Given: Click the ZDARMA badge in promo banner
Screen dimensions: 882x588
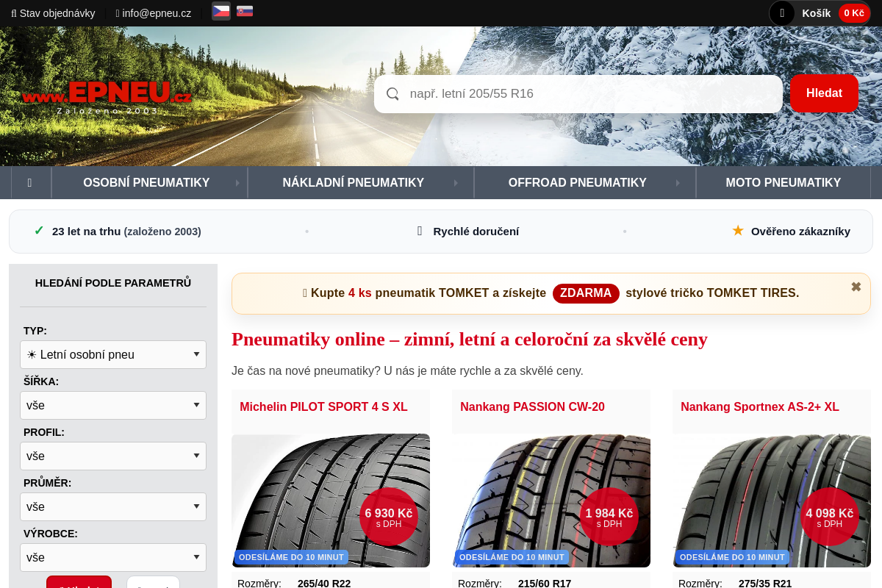Looking at the screenshot, I should tap(586, 293).
